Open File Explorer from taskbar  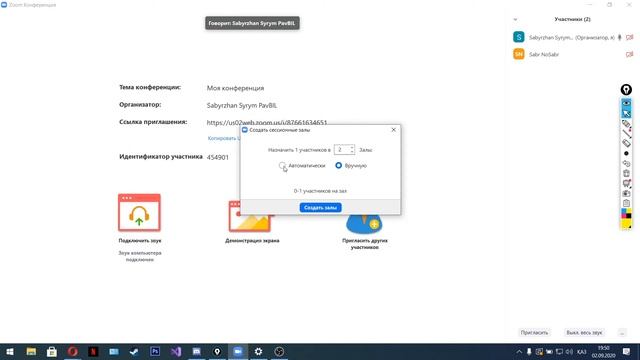[x=31, y=352]
